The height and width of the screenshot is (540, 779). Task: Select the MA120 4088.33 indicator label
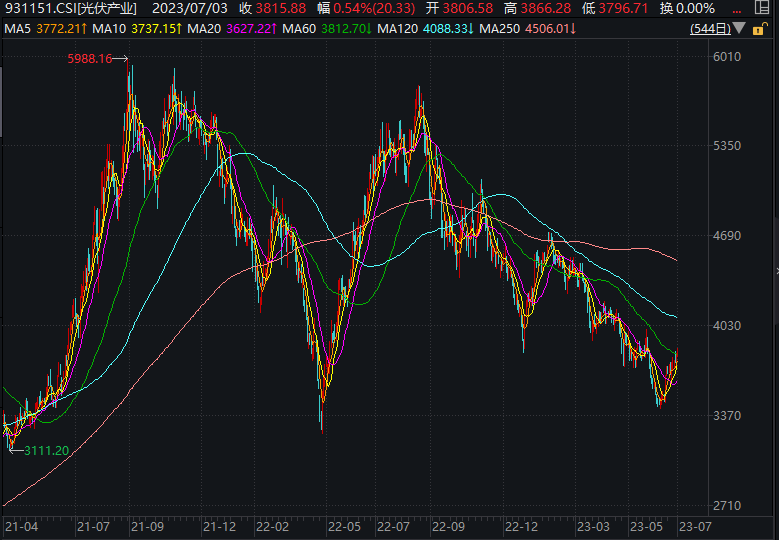(426, 29)
